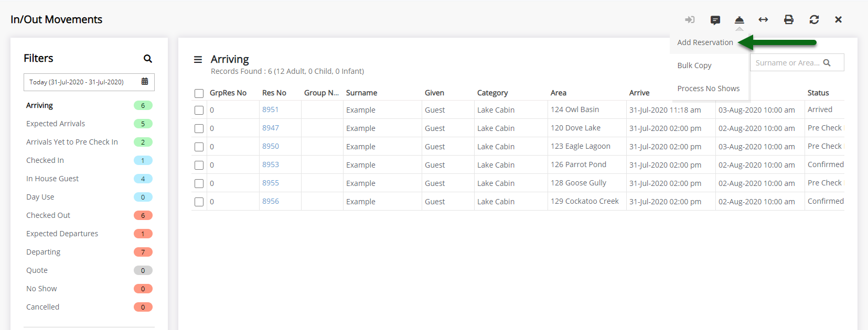Click the reservation bell icon
The width and height of the screenshot is (868, 330).
739,20
